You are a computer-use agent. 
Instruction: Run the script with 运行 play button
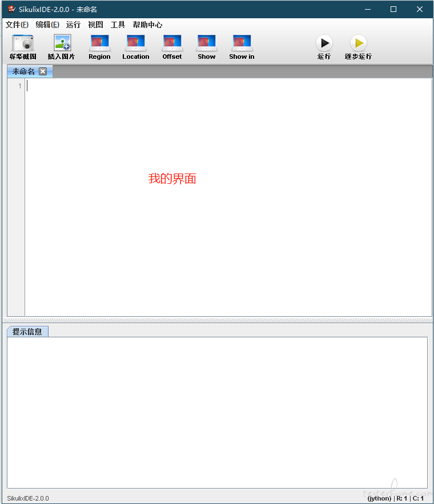coord(324,43)
